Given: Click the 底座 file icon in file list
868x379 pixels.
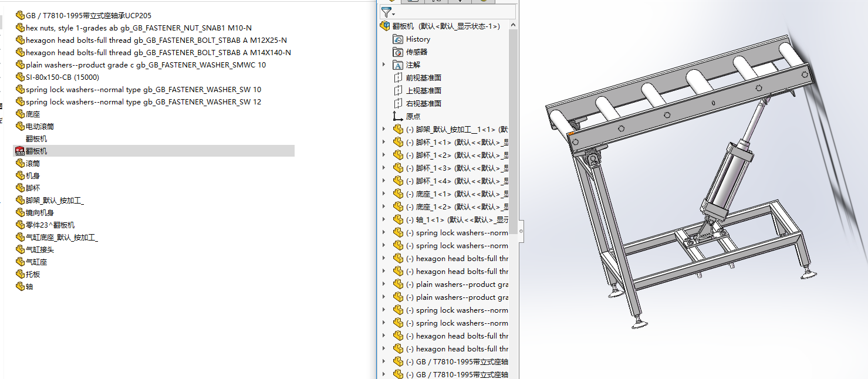Looking at the screenshot, I should coord(21,114).
